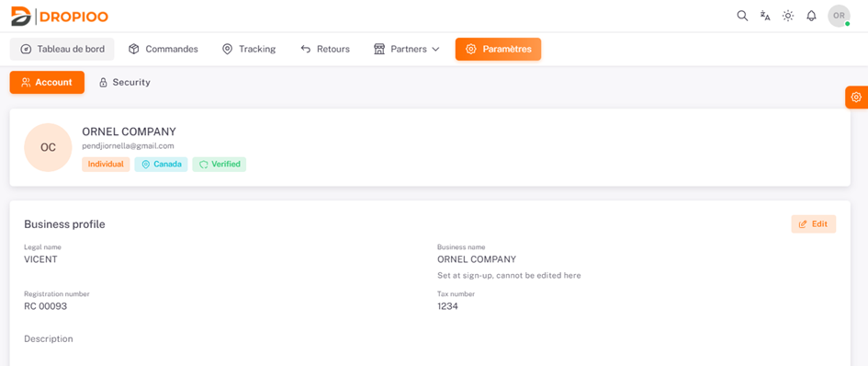The height and width of the screenshot is (366, 868).
Task: Open the floating settings gear panel
Action: [856, 97]
